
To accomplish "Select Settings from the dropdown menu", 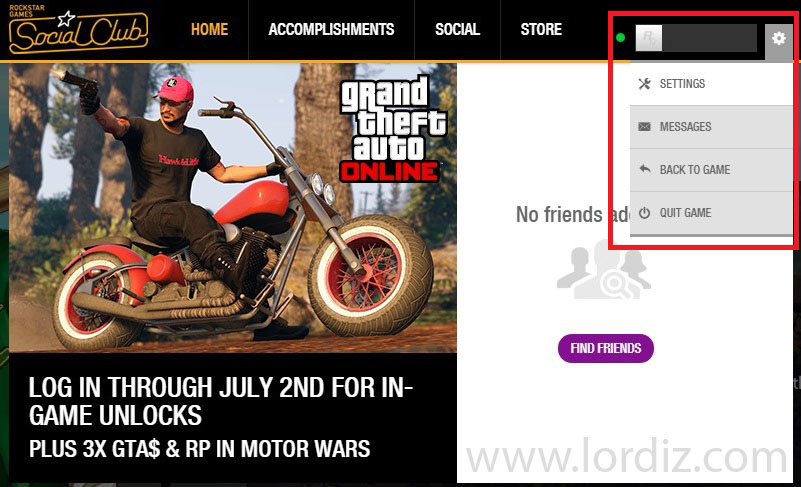I will (x=711, y=84).
